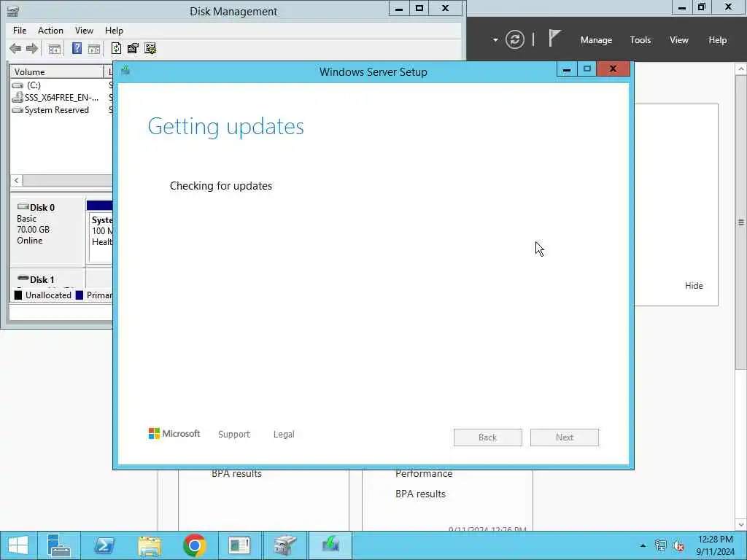
Task: Click the network icon in system tray
Action: coord(660,545)
